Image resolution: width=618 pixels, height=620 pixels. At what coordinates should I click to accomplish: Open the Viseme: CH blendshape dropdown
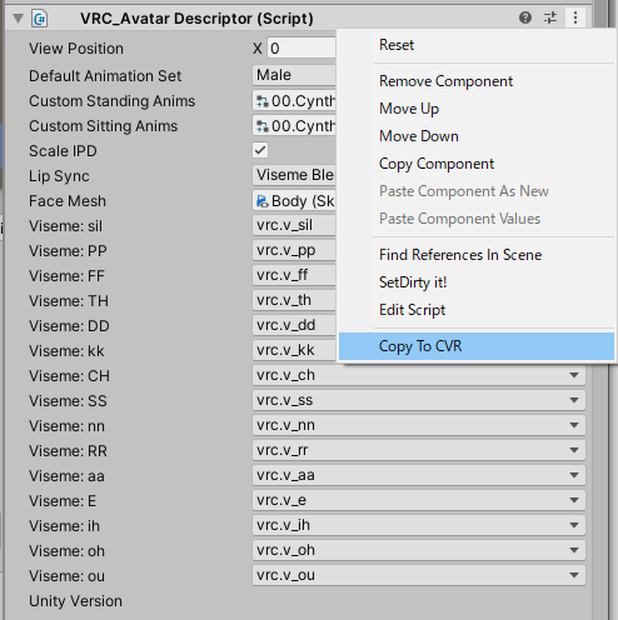419,375
